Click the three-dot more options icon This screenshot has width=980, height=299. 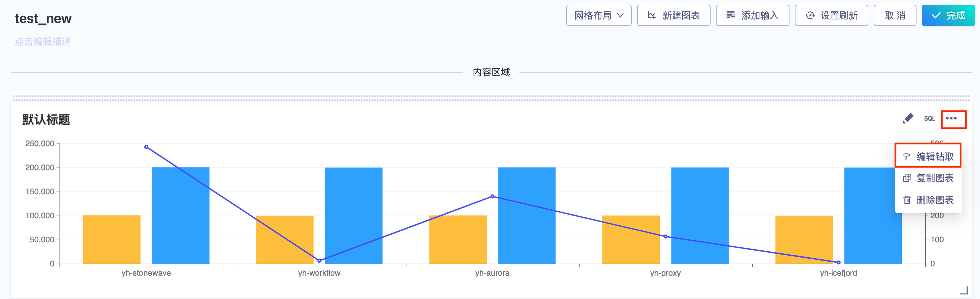pos(951,118)
